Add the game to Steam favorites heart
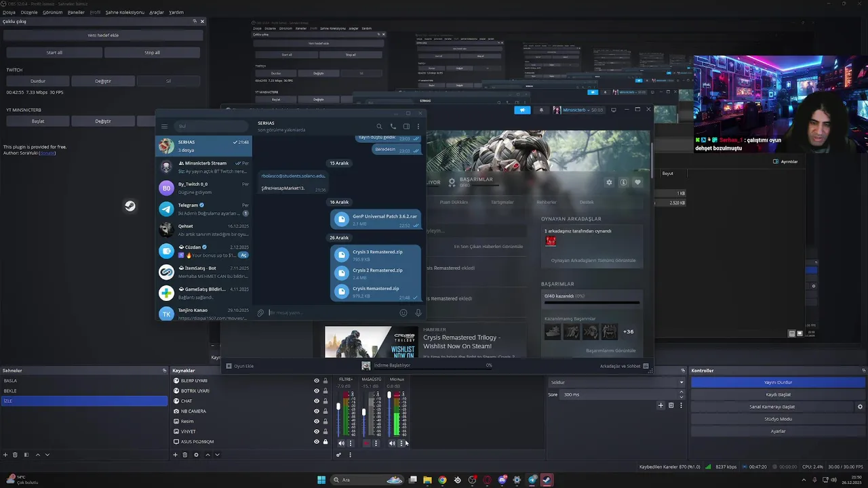The width and height of the screenshot is (868, 488). (637, 182)
